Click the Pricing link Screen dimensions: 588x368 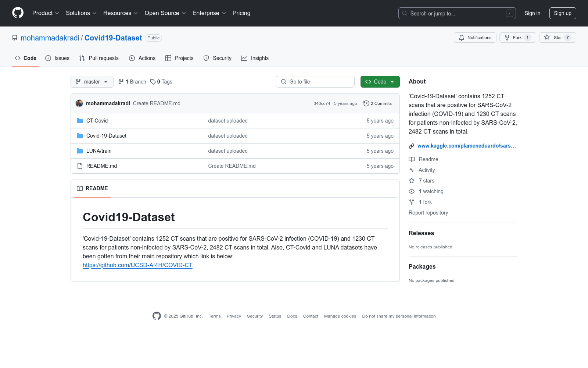coord(241,13)
